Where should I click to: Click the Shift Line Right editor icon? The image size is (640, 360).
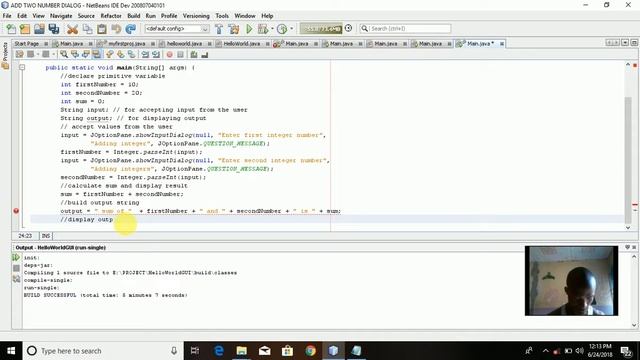pyautogui.click(x=156, y=54)
